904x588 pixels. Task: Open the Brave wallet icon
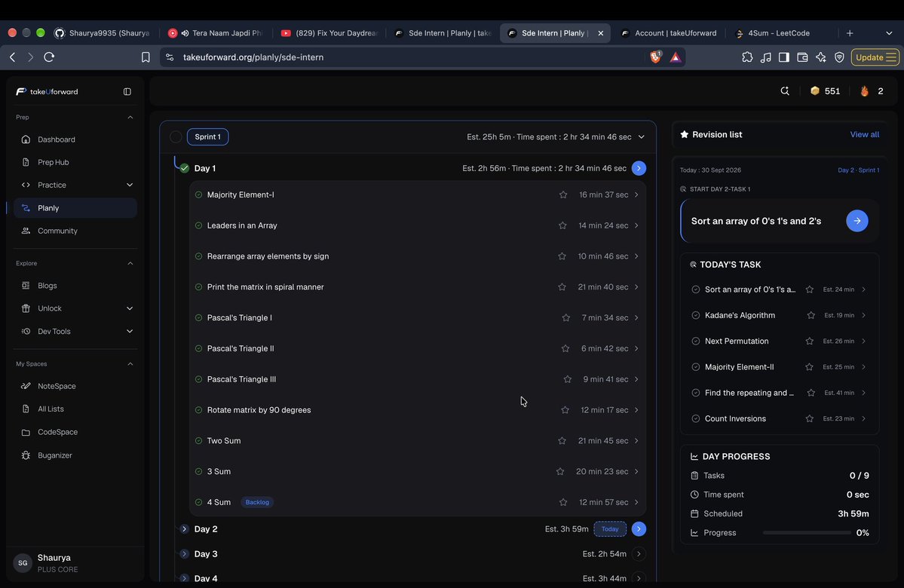(x=802, y=57)
